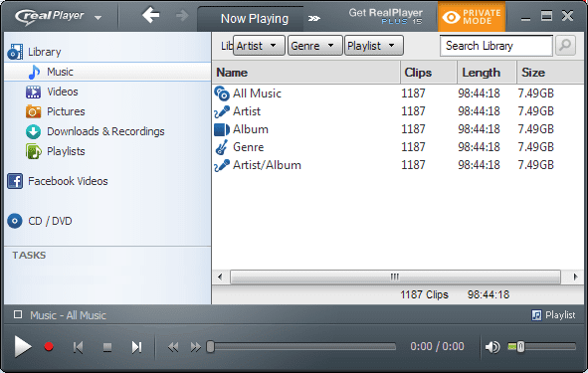This screenshot has width=588, height=373.
Task: Skip to the next clip
Action: coord(136,347)
